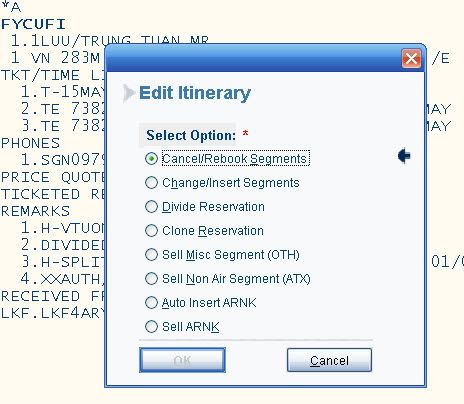Viewport: 464px width, 404px height.
Task: Click the PHONES section heading
Action: [x=30, y=143]
